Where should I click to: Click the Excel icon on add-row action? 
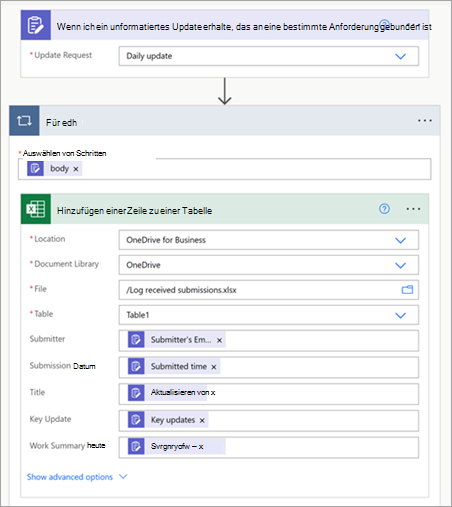[36, 209]
